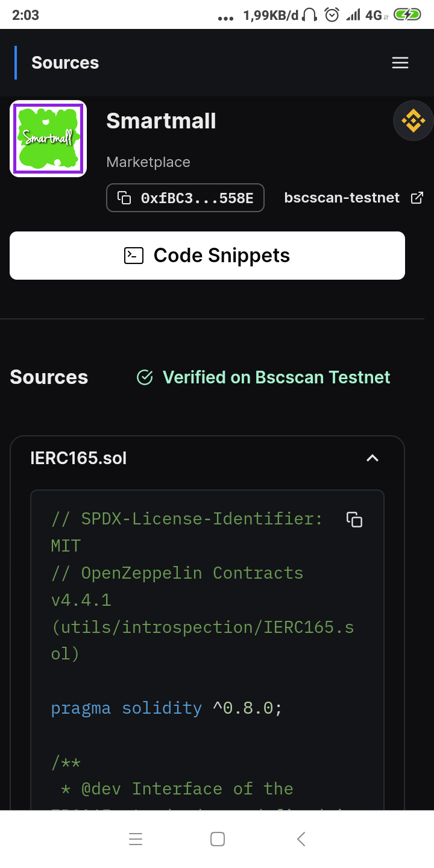
Task: Click the 0xfBC3...558E address button
Action: 185,198
